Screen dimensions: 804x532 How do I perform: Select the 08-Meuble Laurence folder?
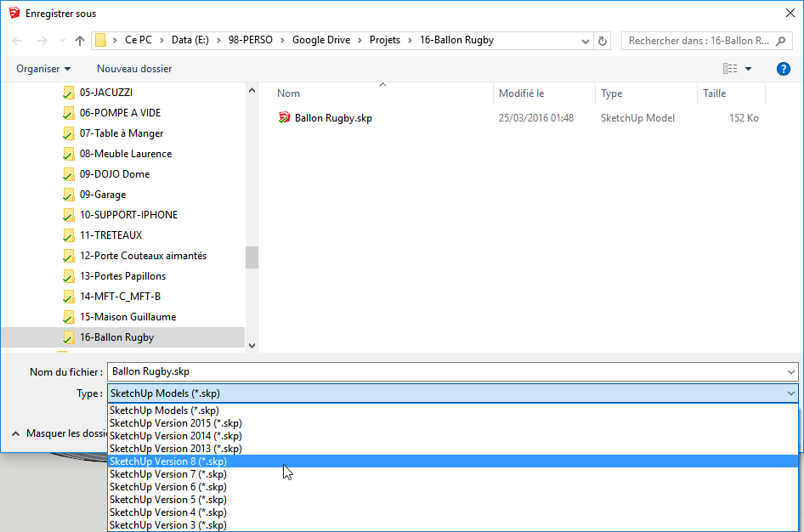[126, 154]
